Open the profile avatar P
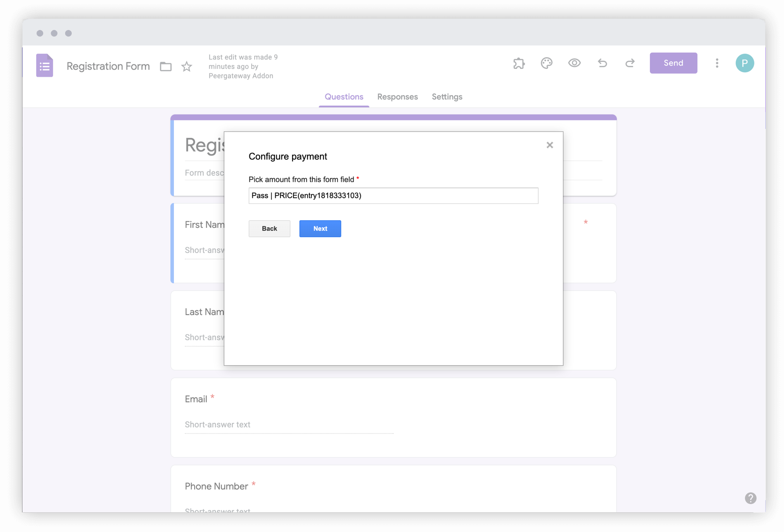The image size is (784, 532). point(745,63)
